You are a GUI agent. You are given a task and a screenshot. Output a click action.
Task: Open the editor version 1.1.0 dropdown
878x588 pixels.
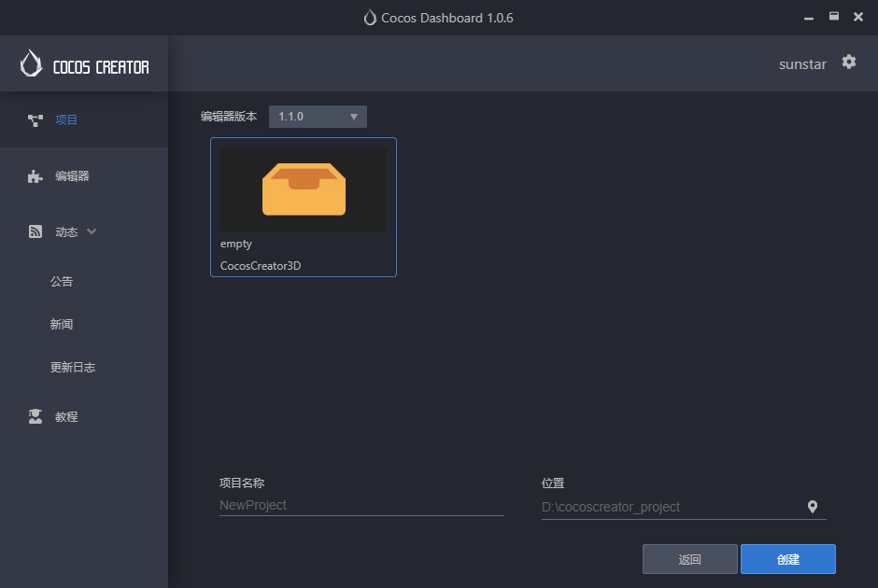[x=318, y=117]
